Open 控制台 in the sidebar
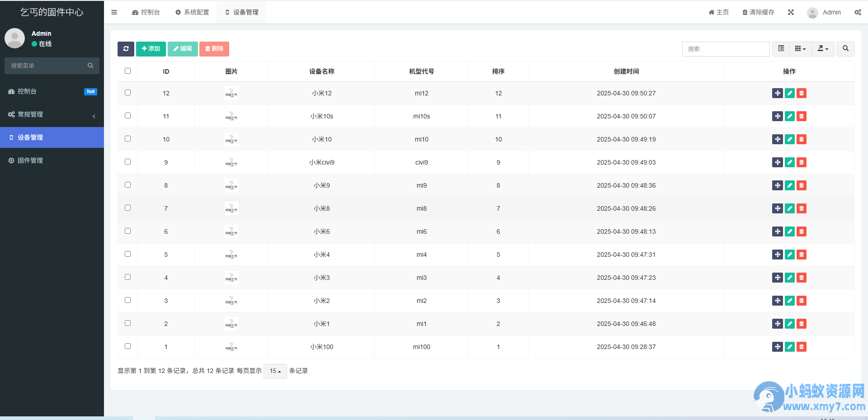 pyautogui.click(x=52, y=91)
